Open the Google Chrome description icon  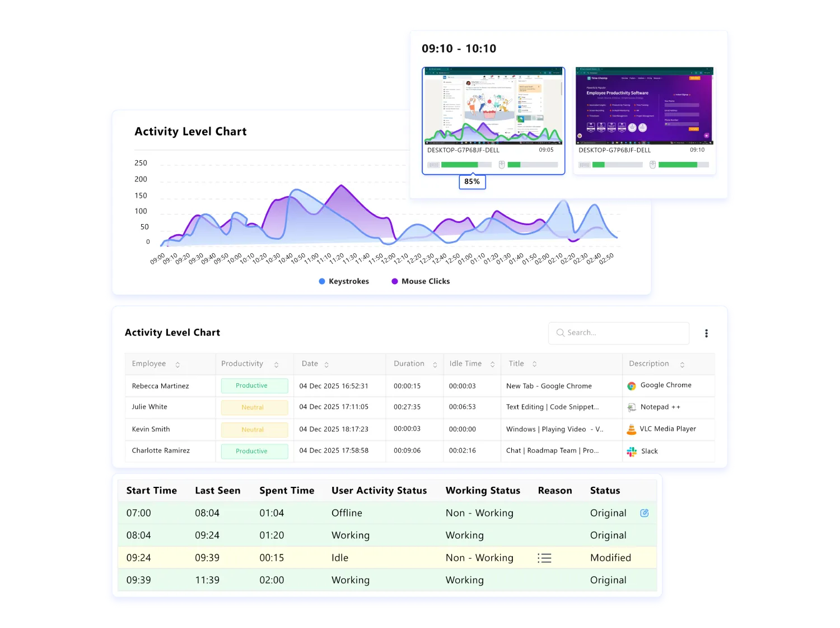point(633,385)
